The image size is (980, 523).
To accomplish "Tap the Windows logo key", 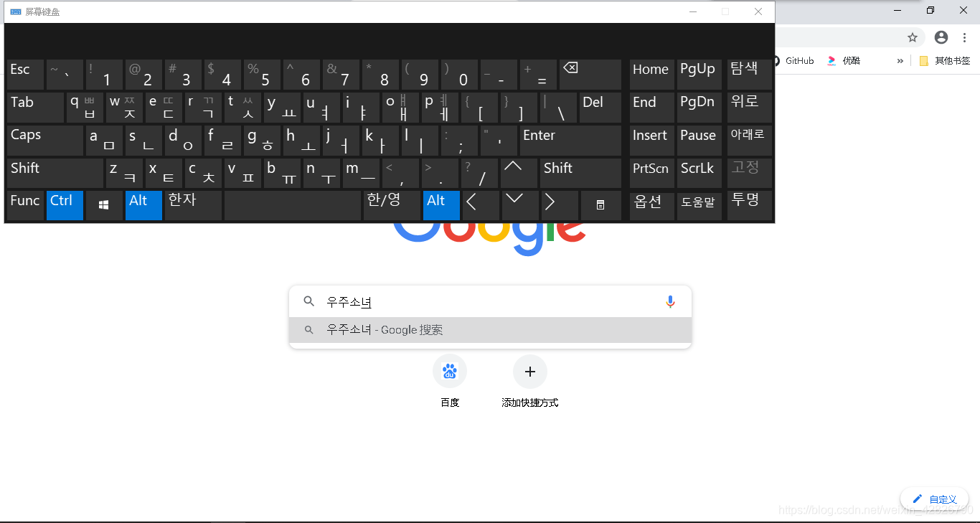I will (104, 205).
